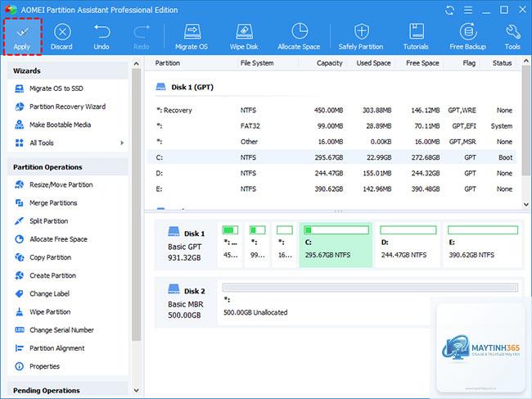Open All Tools in Wizards panel

(x=42, y=143)
